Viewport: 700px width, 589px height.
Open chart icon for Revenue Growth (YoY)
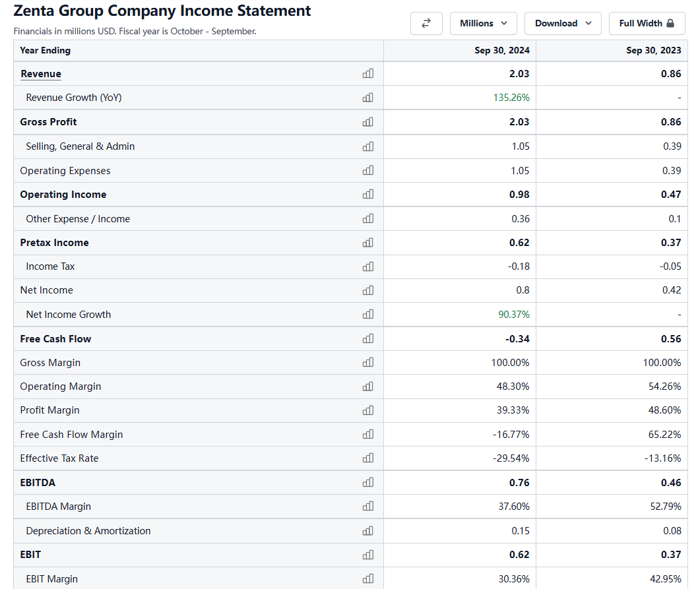pyautogui.click(x=368, y=97)
